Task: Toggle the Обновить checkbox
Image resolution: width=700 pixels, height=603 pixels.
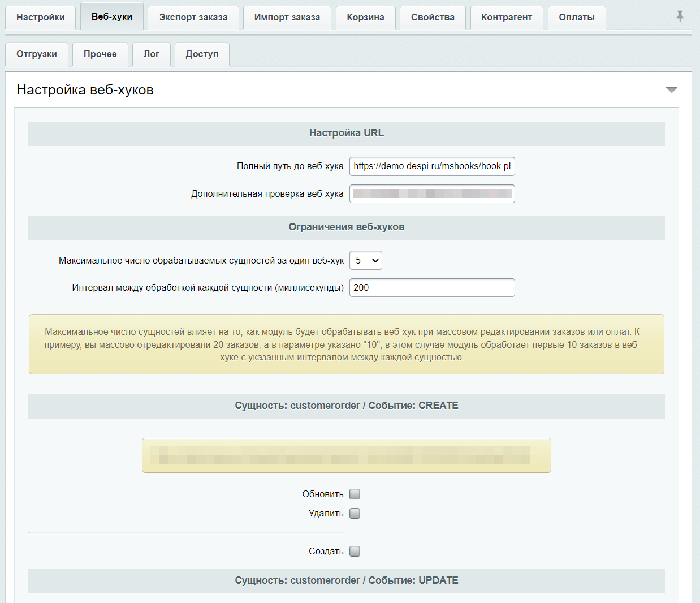Action: pyautogui.click(x=355, y=494)
